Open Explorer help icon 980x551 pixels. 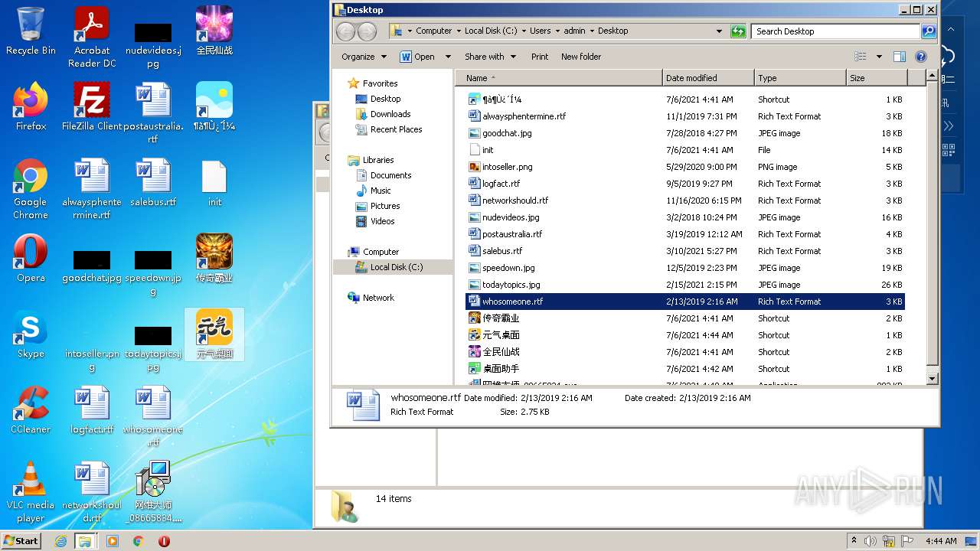pos(921,57)
